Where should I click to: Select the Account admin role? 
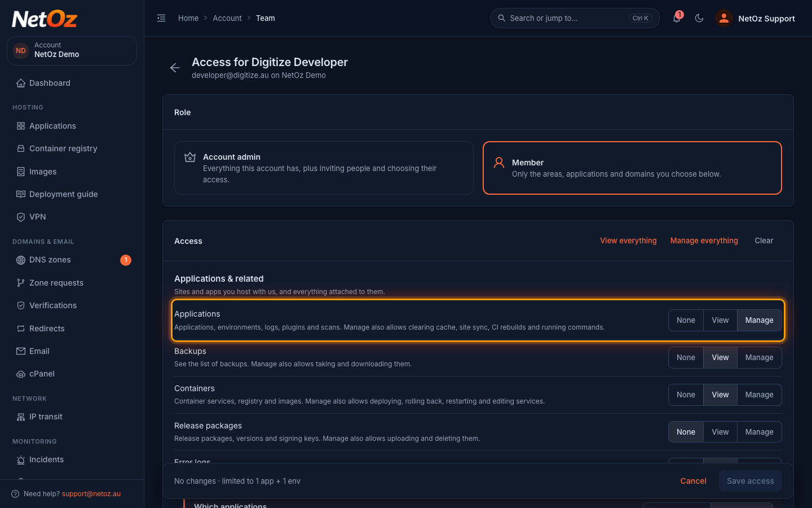point(324,168)
